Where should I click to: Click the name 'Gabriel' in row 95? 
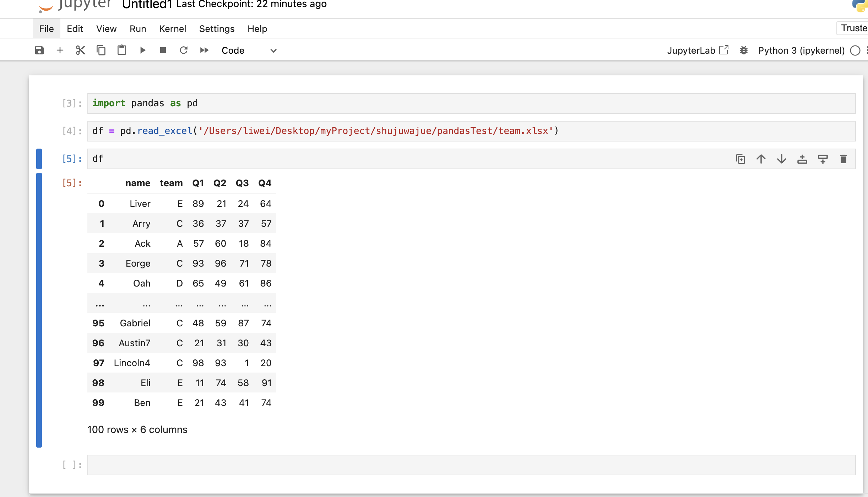135,323
